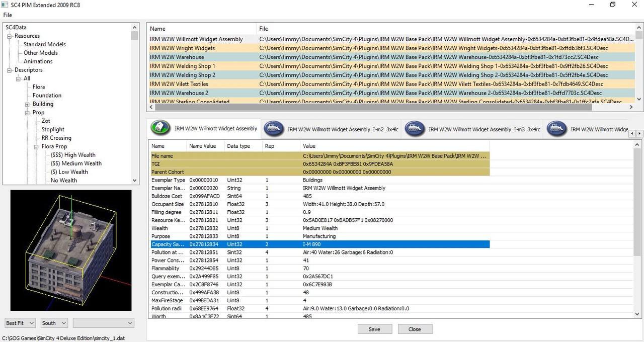Open the empty dropdown beside South
Image resolution: width=644 pixels, height=342 pixels.
[104, 323]
